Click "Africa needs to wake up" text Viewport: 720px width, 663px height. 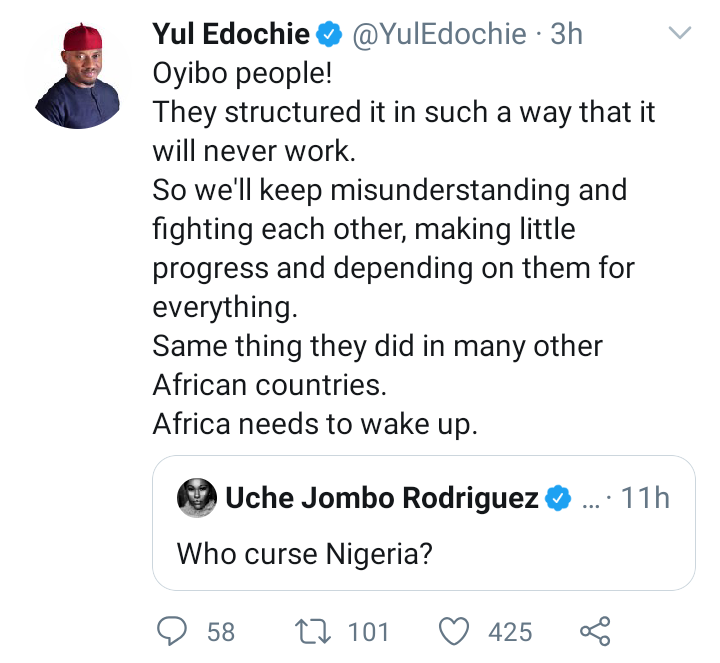316,423
